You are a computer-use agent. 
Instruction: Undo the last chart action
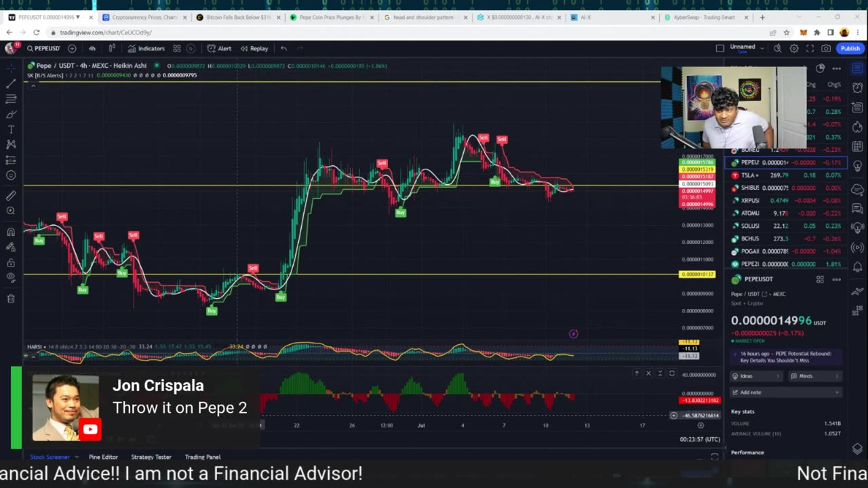[x=283, y=48]
